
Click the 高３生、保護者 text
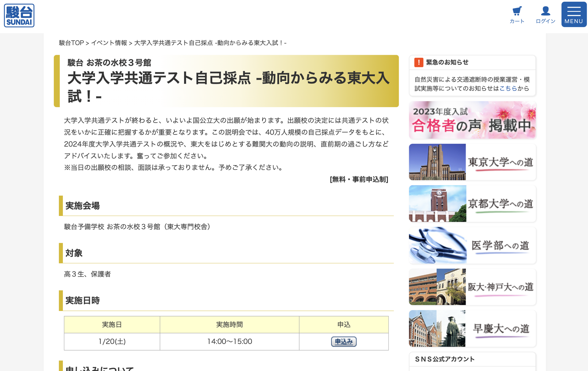point(87,274)
